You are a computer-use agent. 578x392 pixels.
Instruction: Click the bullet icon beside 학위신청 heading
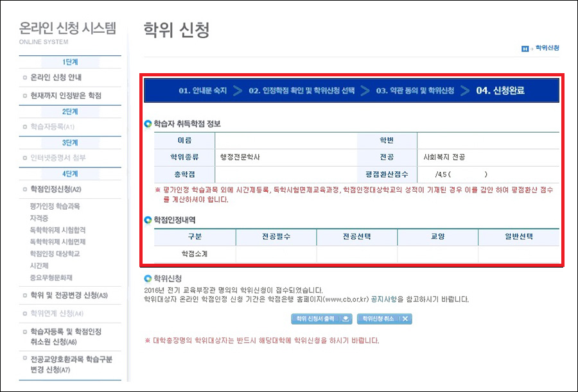pos(148,278)
